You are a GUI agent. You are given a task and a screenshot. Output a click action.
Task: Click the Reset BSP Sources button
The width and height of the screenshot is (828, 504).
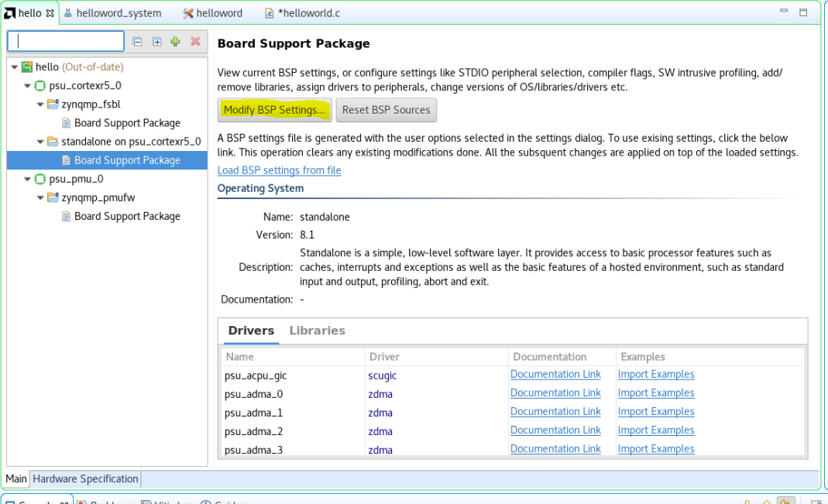(386, 110)
